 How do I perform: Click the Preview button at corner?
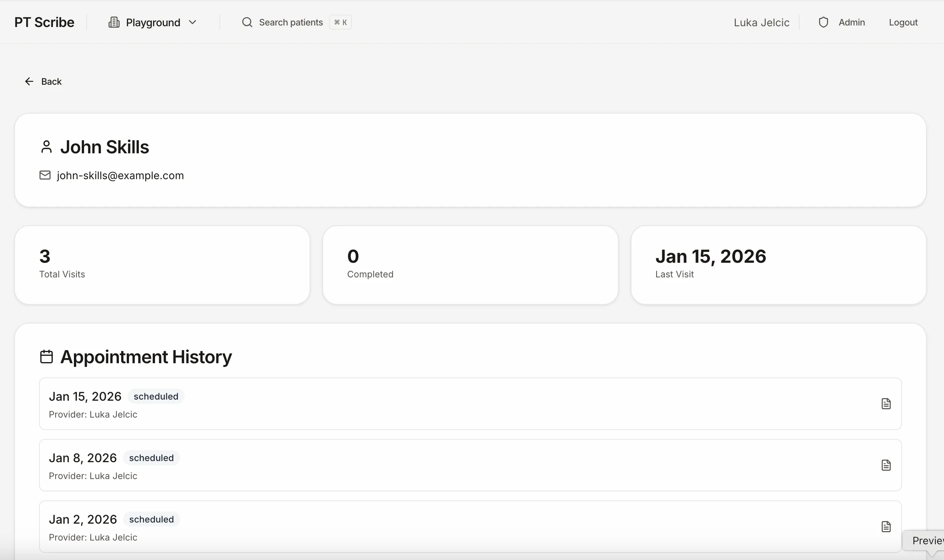pos(927,541)
